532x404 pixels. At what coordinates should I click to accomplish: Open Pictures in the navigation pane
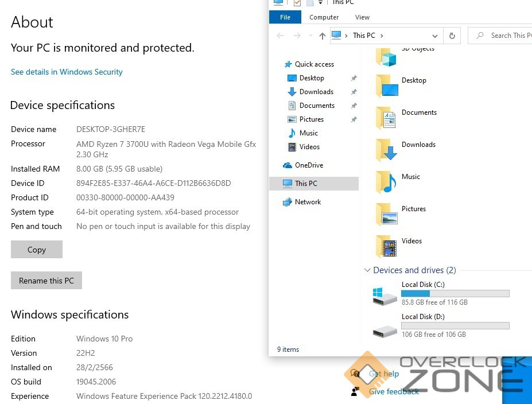coord(312,119)
